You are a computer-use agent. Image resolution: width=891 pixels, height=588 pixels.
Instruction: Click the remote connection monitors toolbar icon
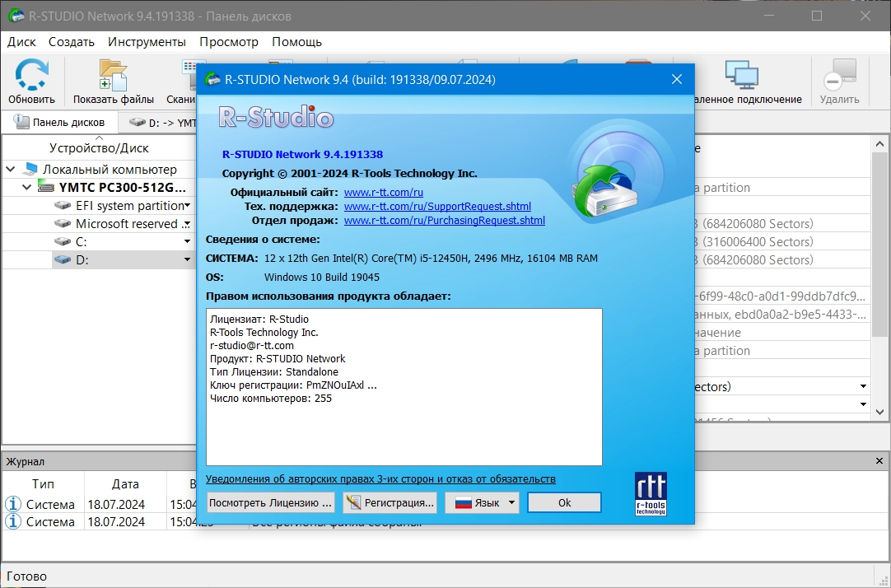pyautogui.click(x=742, y=75)
